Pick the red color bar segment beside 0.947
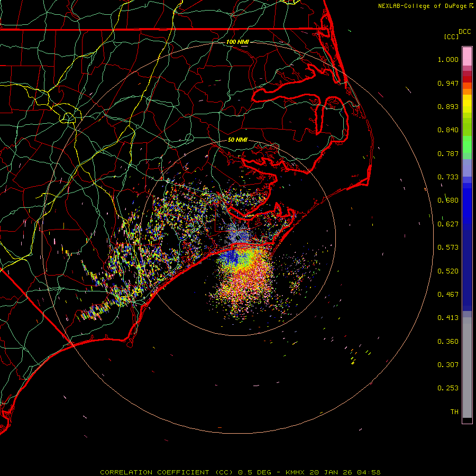The width and height of the screenshot is (476, 476). tap(467, 79)
